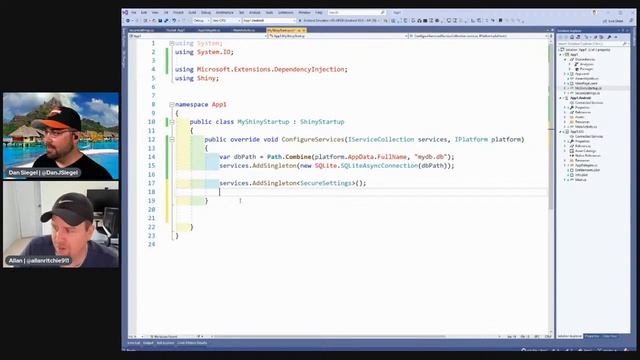Click the Solution Explorer Home icon
Viewport: 640px width, 360px height.
point(572,37)
